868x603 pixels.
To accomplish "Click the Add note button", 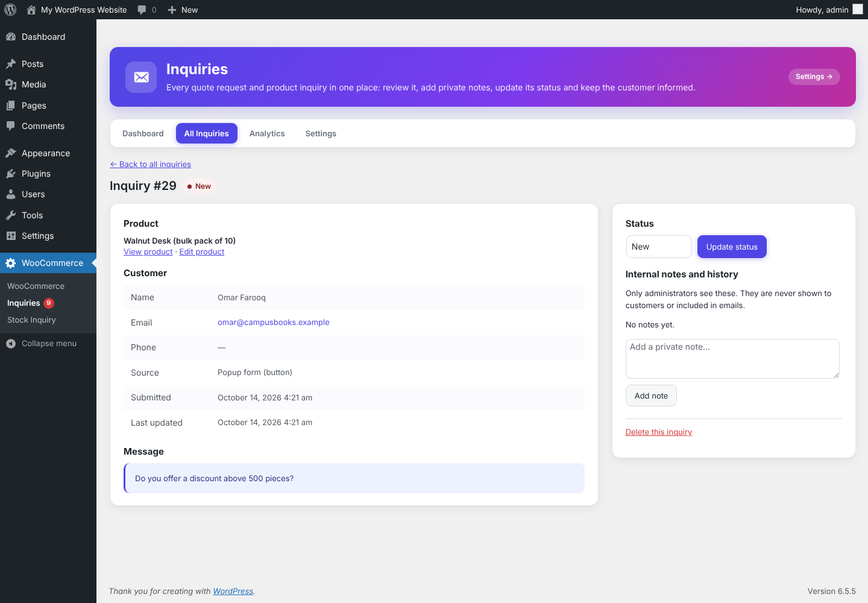I will tap(651, 396).
